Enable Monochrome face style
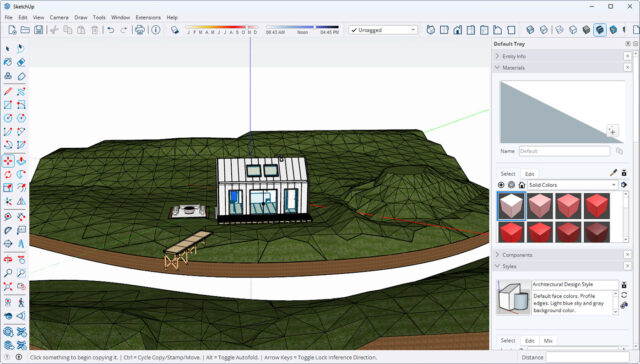Image resolution: width=640 pixels, height=364 pixels. pos(613,30)
